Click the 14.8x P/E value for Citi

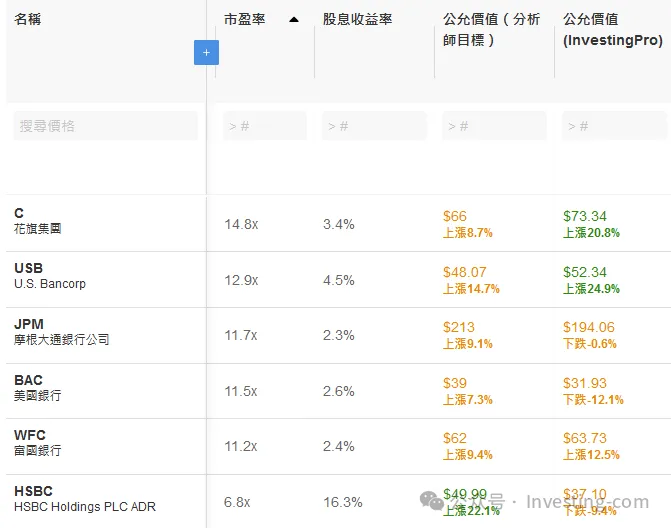tap(241, 224)
